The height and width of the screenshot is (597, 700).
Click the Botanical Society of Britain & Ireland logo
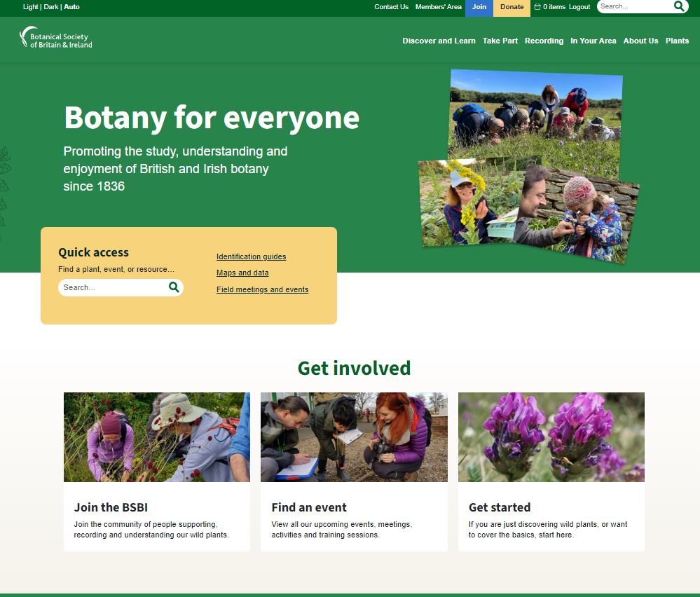56,38
